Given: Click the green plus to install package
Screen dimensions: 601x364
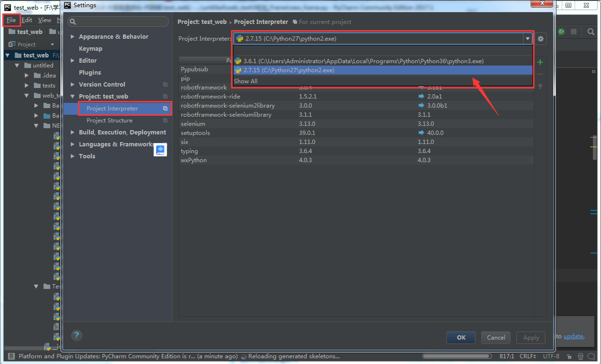Looking at the screenshot, I should click(x=540, y=62).
